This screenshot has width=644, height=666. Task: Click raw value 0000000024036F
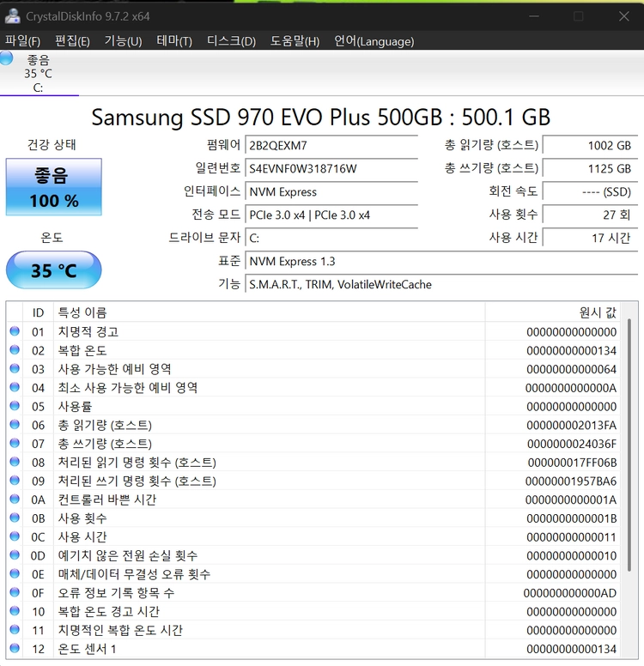572,444
